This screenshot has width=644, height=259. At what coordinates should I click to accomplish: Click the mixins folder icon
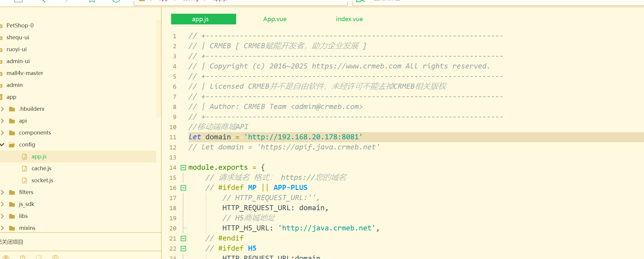12,228
